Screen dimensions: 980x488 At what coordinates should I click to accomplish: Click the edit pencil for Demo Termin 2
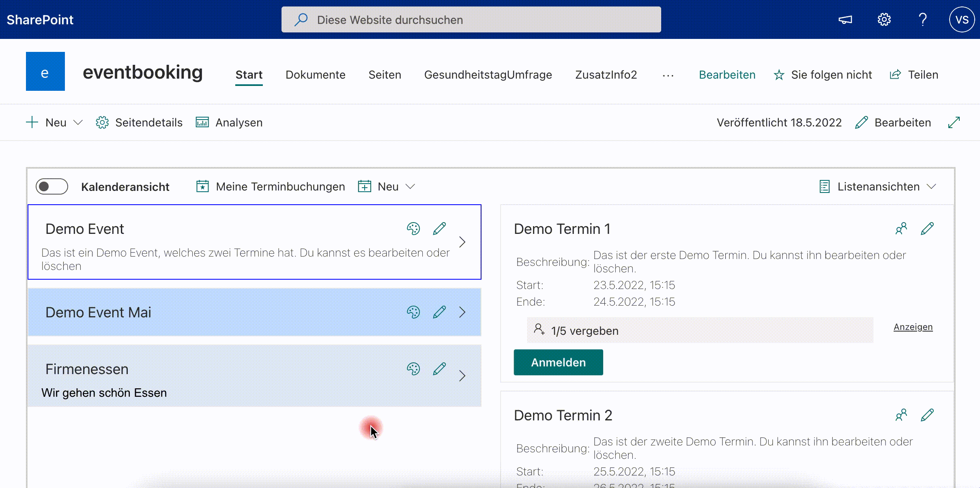pos(927,415)
